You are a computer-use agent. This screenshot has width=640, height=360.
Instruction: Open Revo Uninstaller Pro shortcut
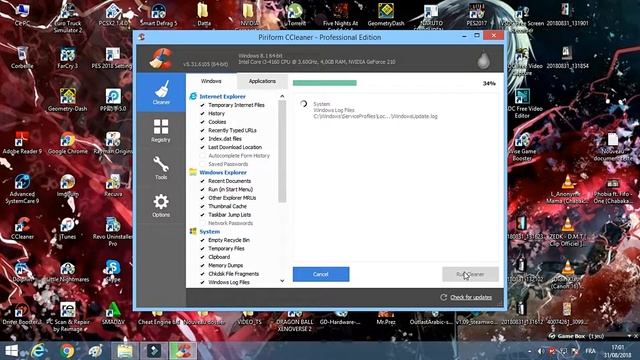point(113,231)
